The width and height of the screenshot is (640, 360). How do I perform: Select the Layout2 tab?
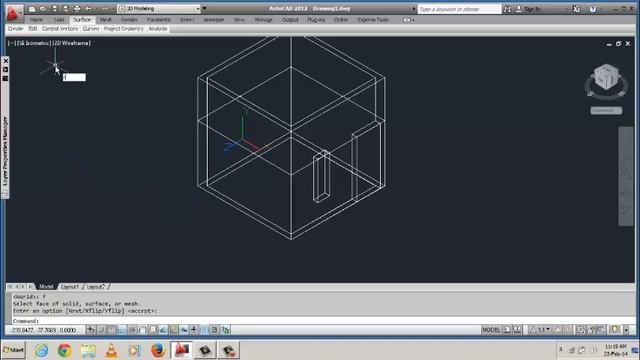coord(96,287)
